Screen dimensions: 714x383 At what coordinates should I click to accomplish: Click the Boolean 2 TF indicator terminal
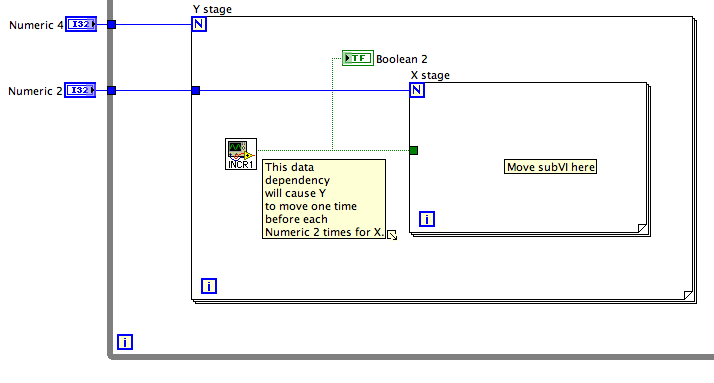(358, 58)
